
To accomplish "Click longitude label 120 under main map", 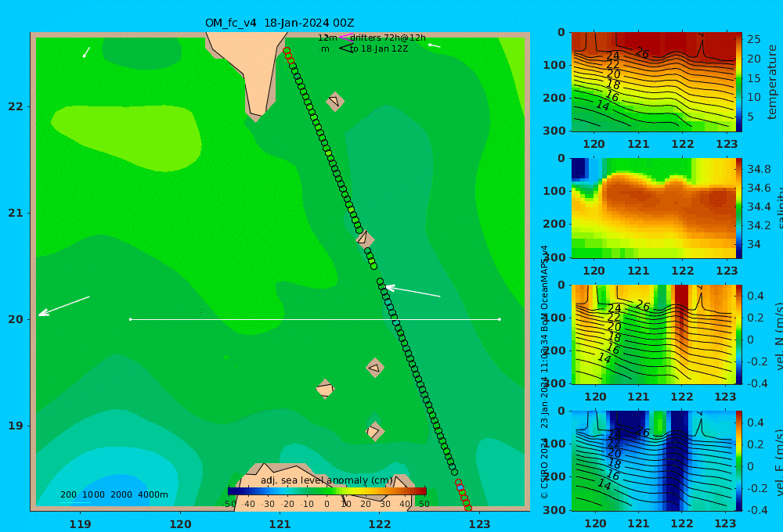I will coord(180,524).
